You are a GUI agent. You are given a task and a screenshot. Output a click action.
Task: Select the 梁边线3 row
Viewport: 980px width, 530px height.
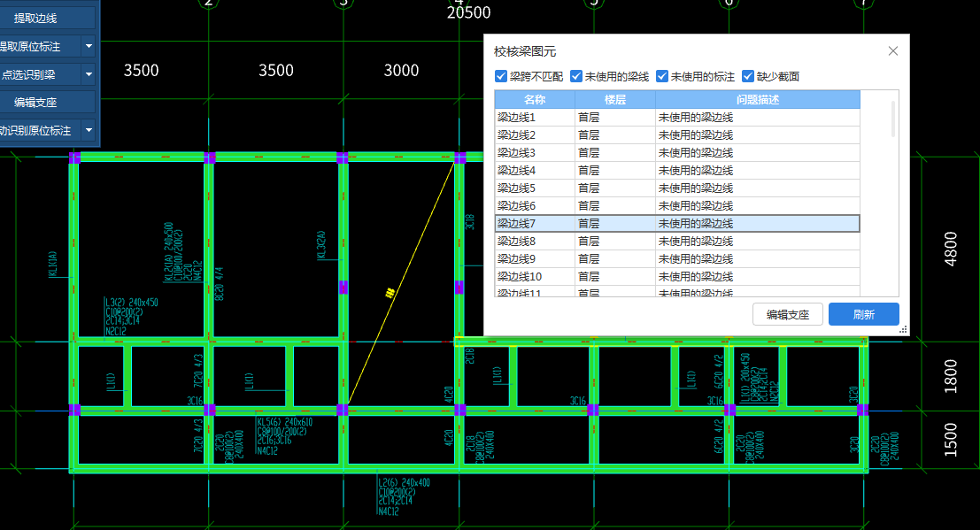(x=677, y=152)
